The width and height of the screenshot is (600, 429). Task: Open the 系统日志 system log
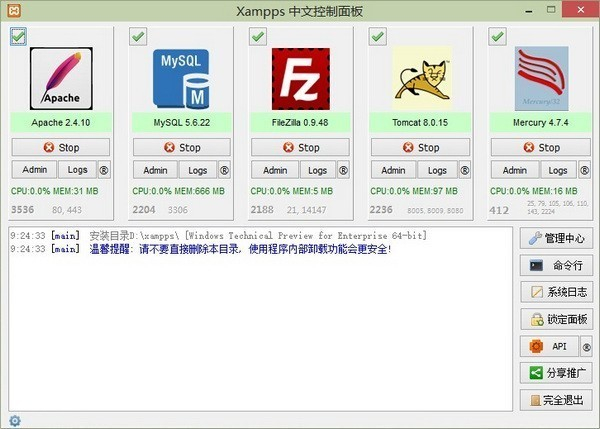click(x=556, y=292)
